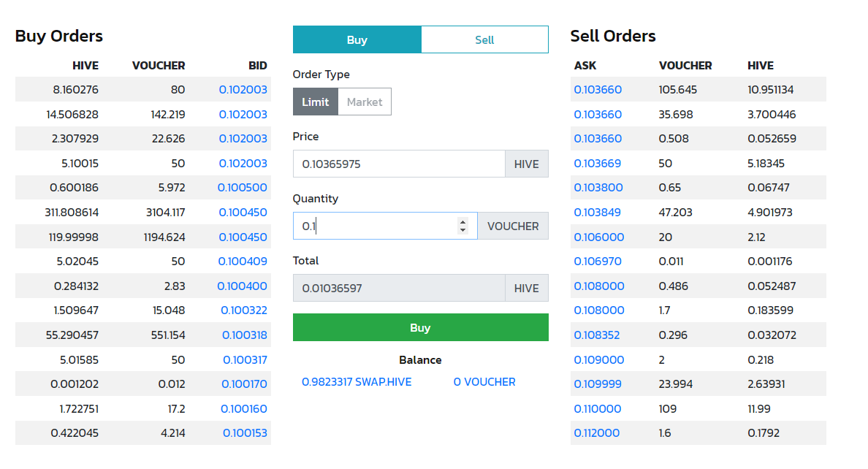This screenshot has width=868, height=469.
Task: Click the 0.100317 bid price
Action: tap(245, 360)
